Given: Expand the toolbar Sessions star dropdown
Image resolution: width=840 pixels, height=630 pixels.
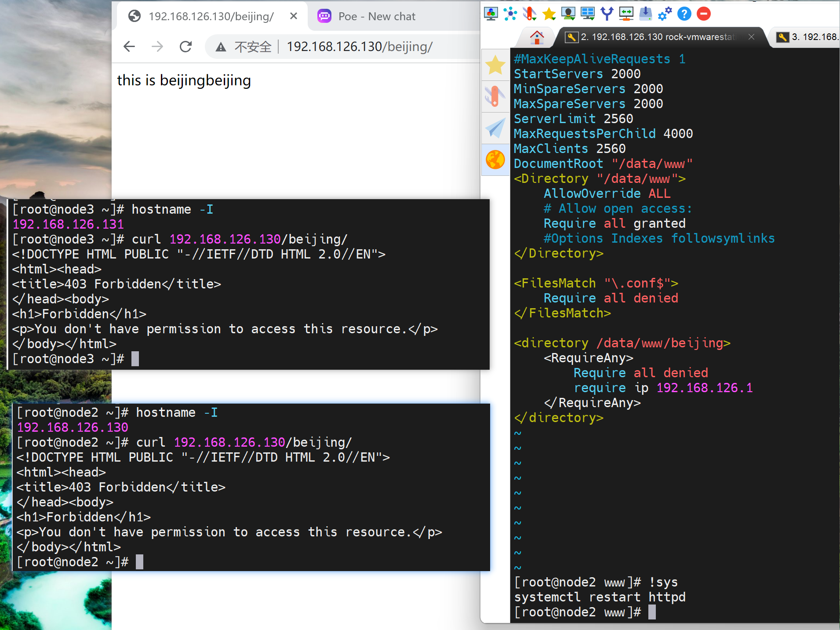Looking at the screenshot, I should point(549,14).
